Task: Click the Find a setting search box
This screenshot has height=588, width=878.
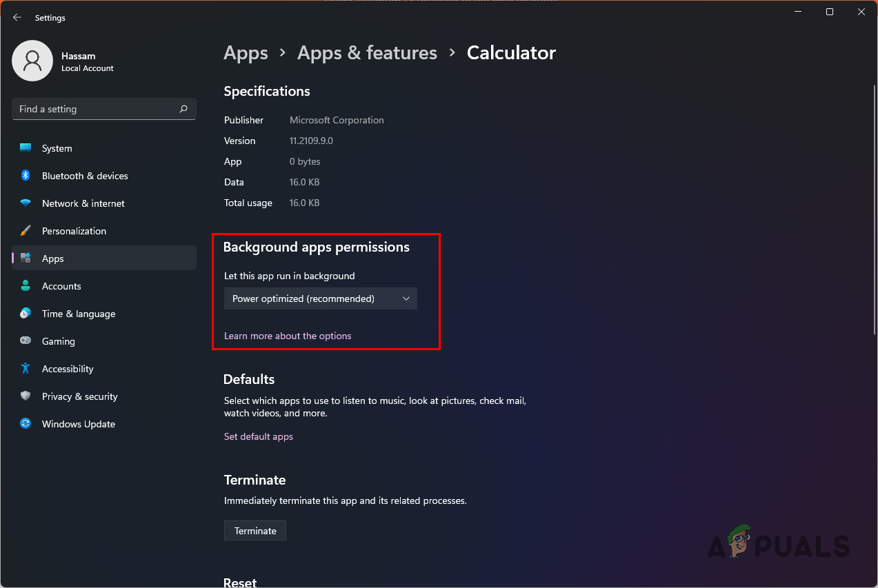Action: [95, 109]
